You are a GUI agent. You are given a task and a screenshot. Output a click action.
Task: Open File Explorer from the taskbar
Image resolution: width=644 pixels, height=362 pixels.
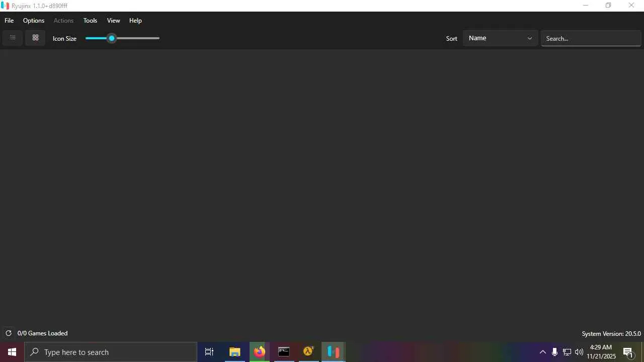[x=234, y=352]
